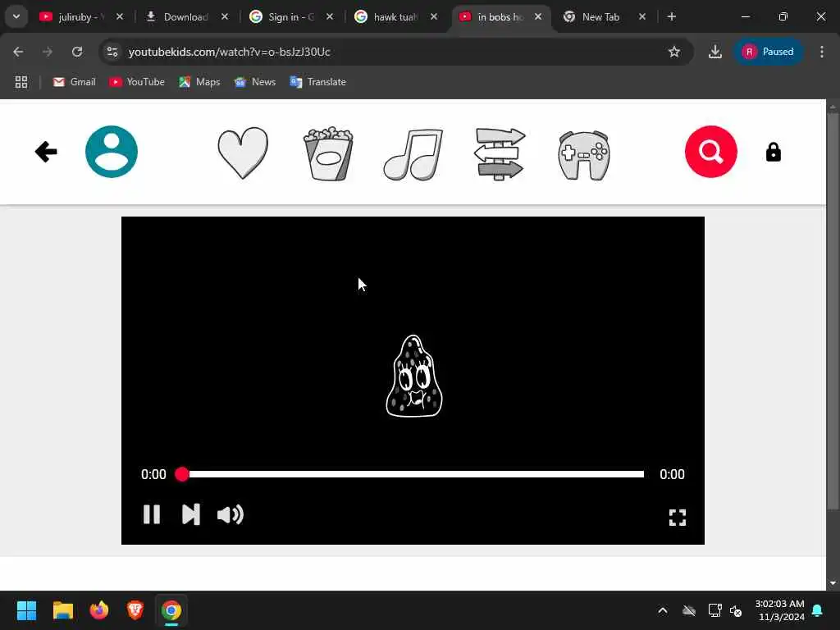Click the red playhead on the progress bar
Viewport: 840px width, 630px height.
tap(182, 474)
